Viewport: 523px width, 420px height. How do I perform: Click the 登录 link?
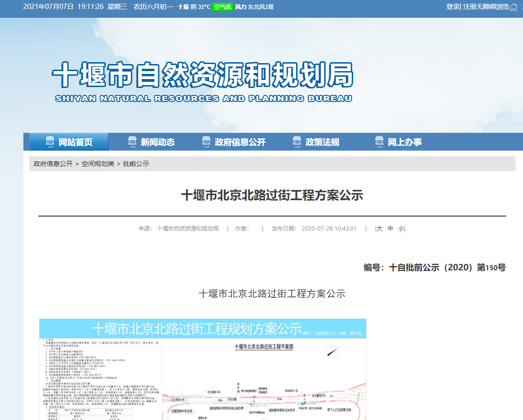tap(453, 7)
